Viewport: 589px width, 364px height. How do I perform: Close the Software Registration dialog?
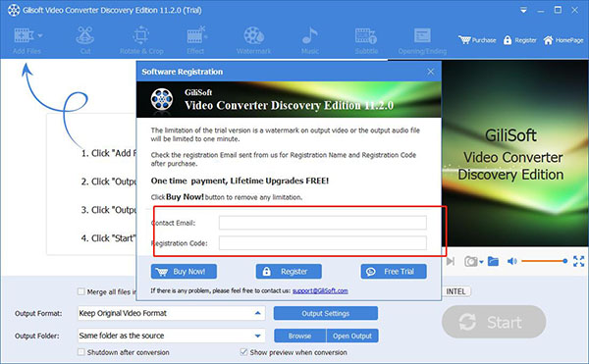431,72
